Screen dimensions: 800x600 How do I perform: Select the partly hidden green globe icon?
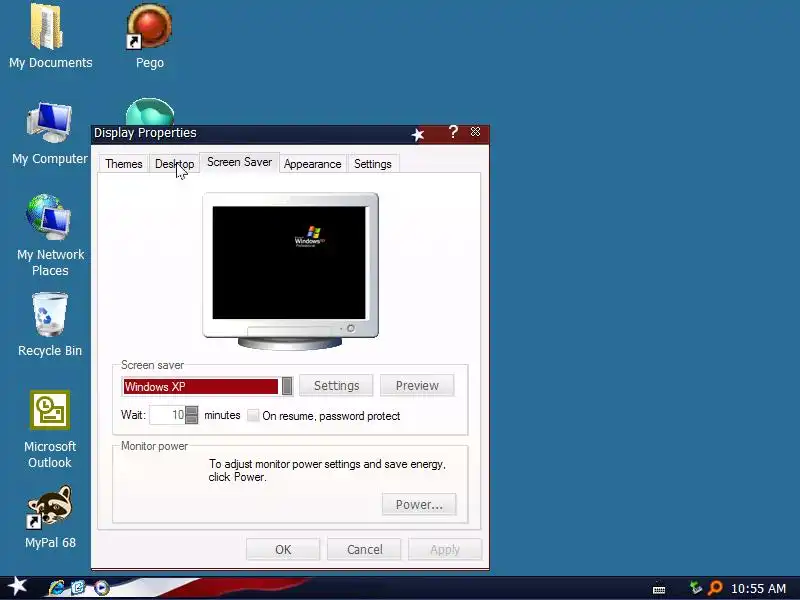pos(150,111)
